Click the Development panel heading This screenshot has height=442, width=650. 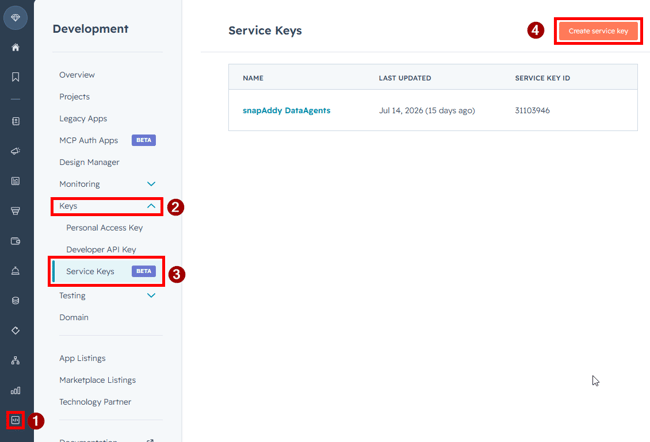90,29
